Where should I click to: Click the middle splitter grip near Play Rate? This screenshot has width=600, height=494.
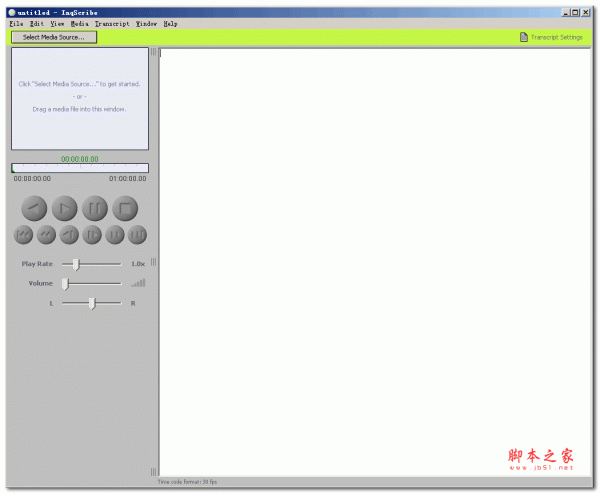[153, 262]
